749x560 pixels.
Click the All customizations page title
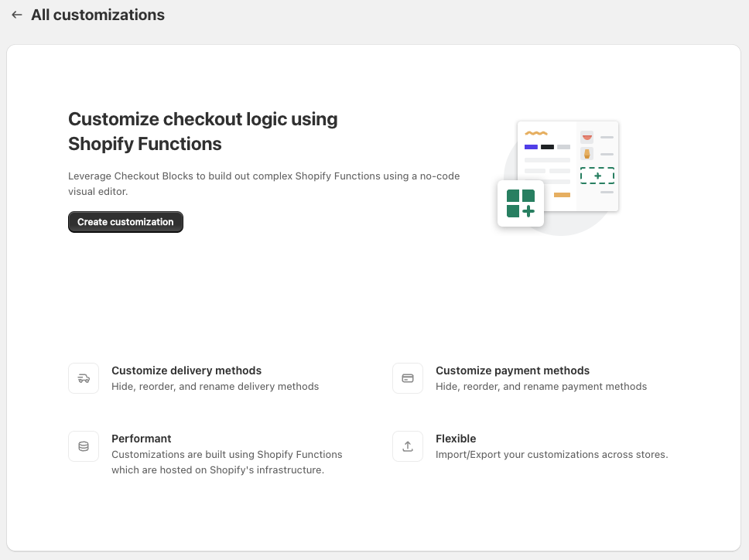97,15
